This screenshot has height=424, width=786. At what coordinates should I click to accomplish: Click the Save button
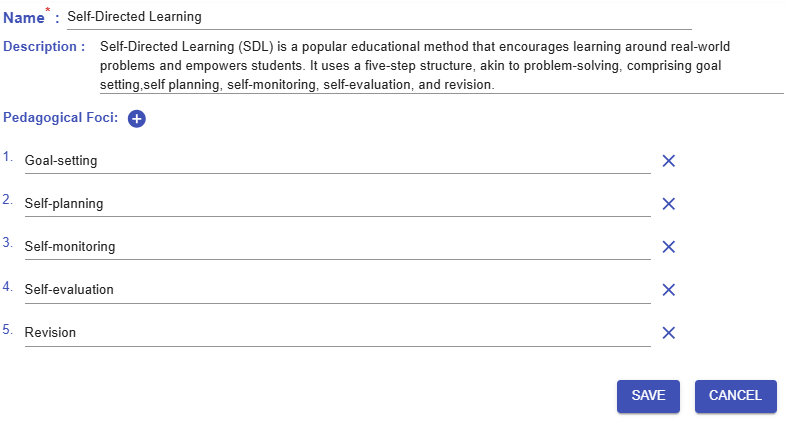(648, 396)
